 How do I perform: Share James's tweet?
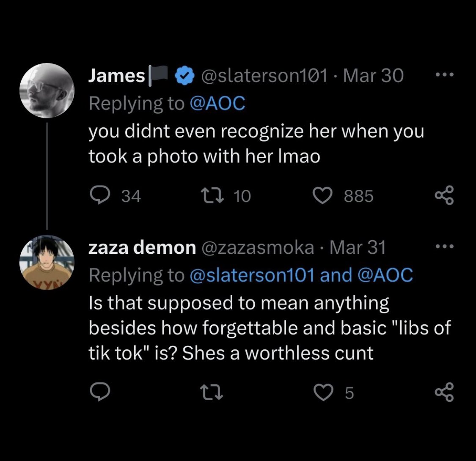pos(444,195)
